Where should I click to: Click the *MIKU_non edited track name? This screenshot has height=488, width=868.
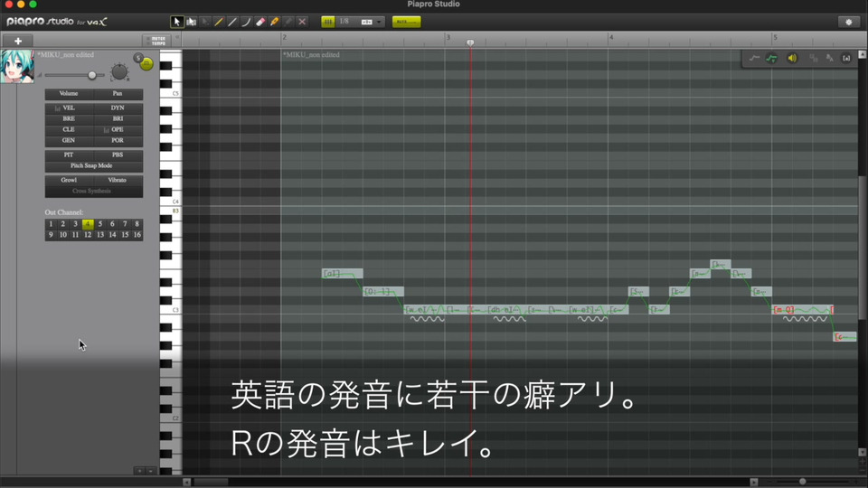65,55
